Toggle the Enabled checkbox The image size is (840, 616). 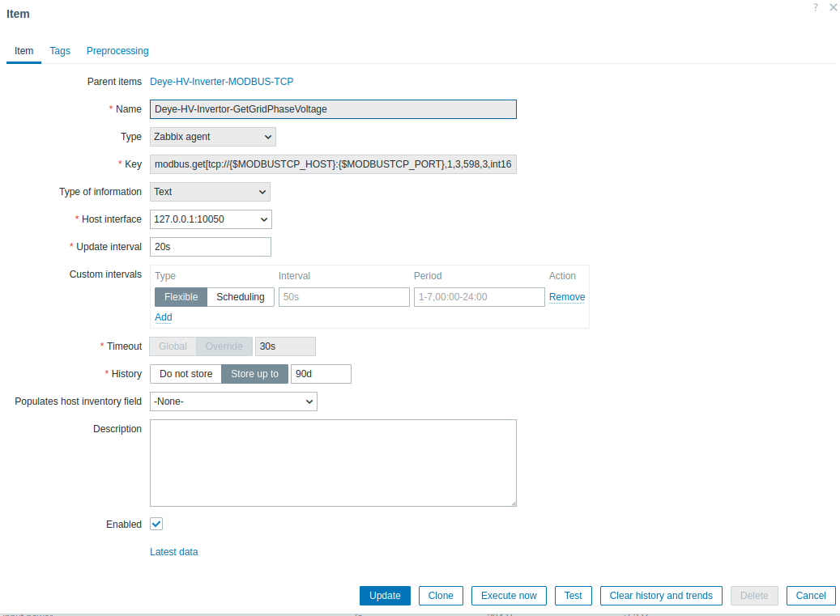coord(156,524)
